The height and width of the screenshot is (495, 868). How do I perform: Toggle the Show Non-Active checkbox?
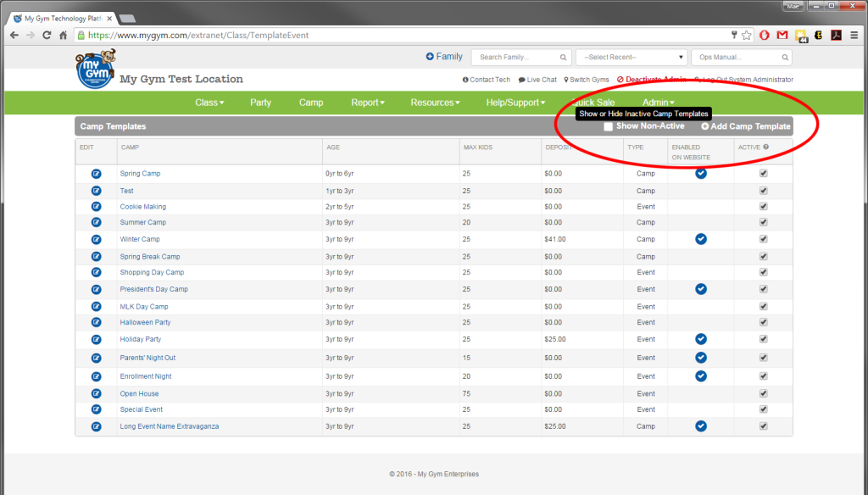pos(609,127)
